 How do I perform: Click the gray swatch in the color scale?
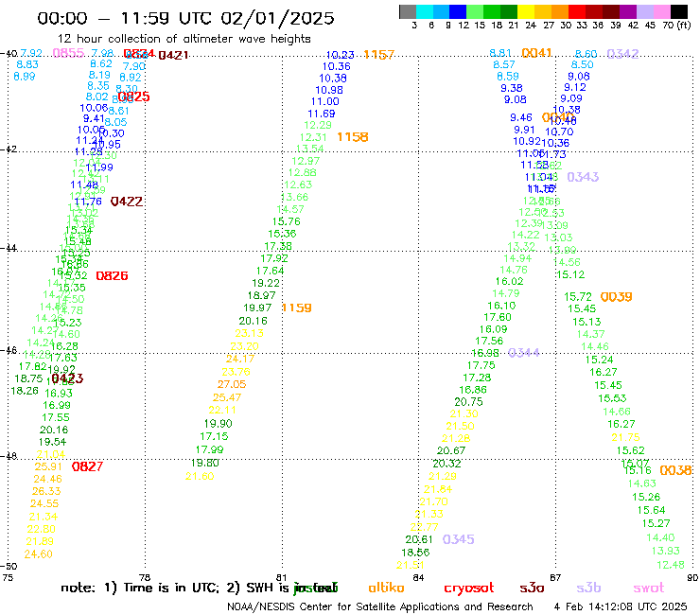408,11
